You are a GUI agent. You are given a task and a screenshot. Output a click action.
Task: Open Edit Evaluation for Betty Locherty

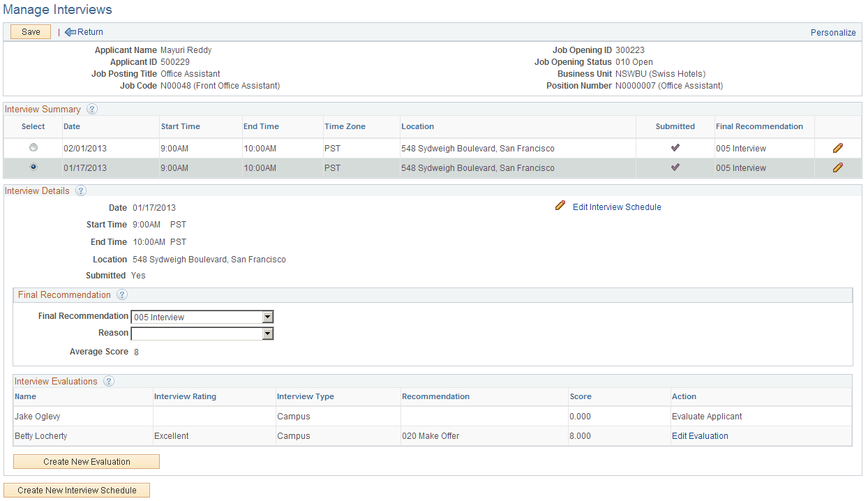(x=700, y=435)
